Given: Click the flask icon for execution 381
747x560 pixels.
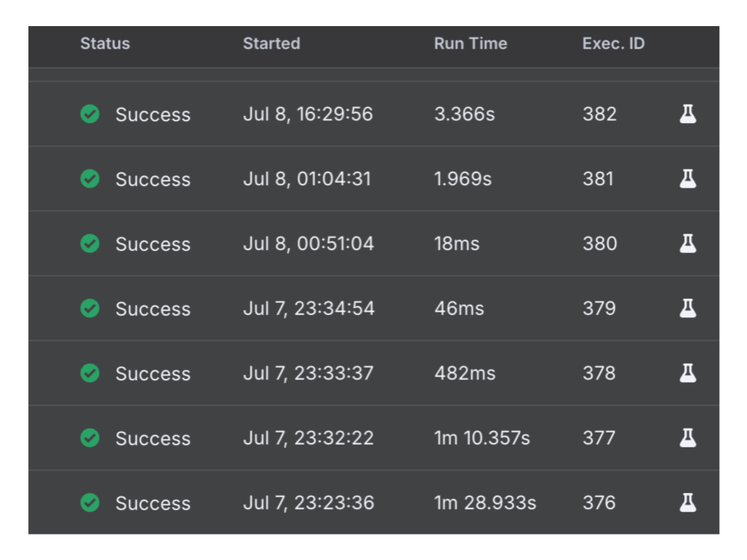Looking at the screenshot, I should click(x=687, y=179).
